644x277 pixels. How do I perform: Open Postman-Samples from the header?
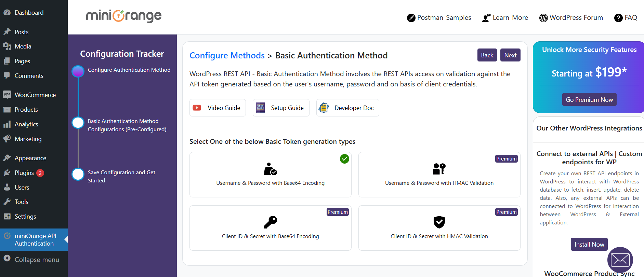tap(439, 18)
